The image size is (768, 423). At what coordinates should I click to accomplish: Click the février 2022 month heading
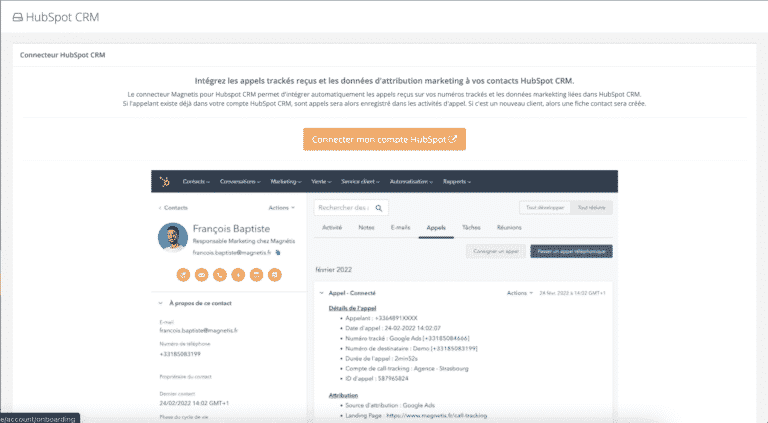click(334, 270)
